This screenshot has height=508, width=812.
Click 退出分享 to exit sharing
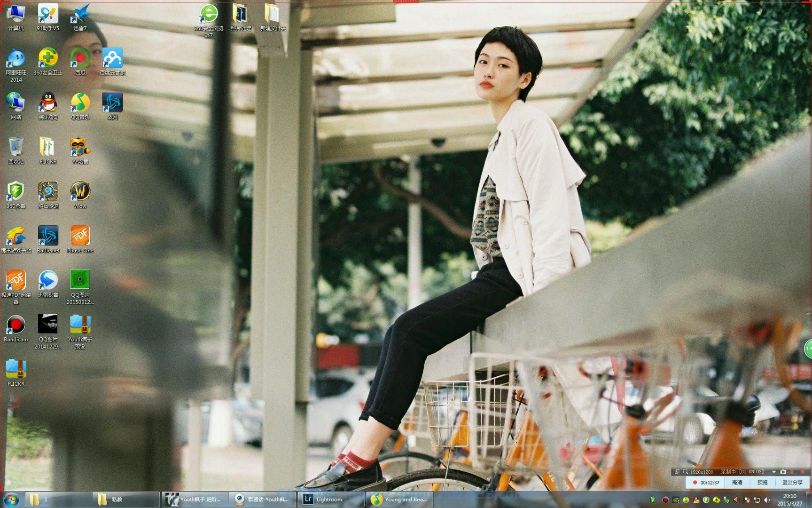[792, 483]
